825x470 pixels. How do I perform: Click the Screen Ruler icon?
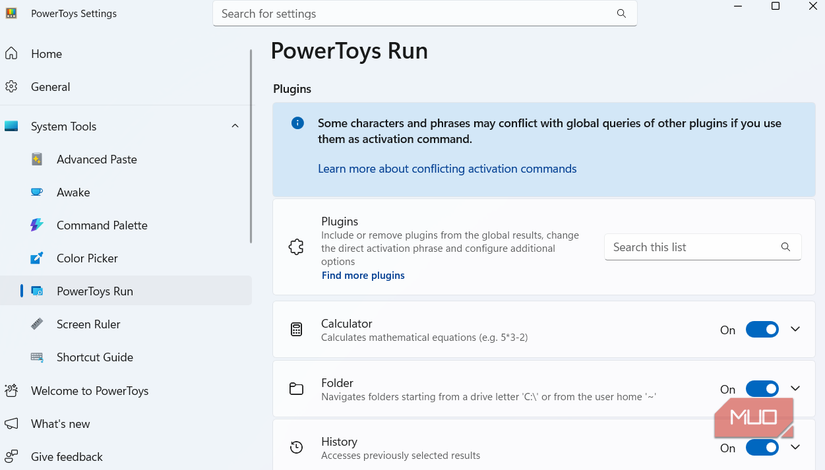click(37, 324)
